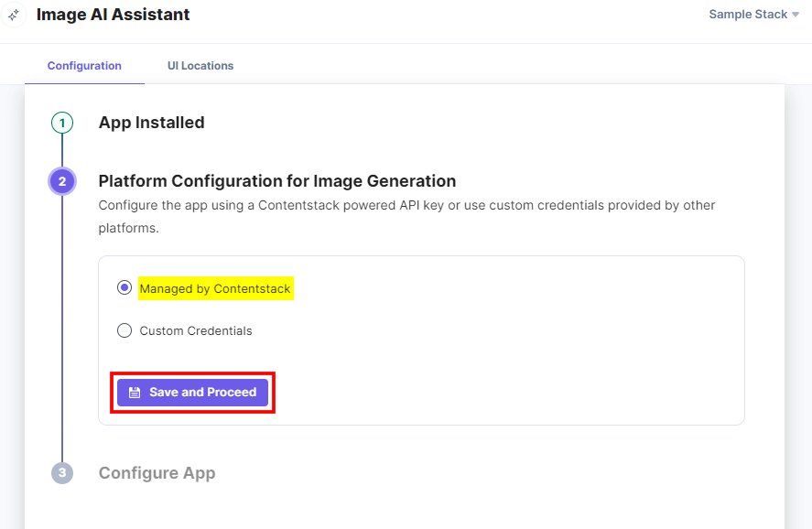Click the step 2 circle indicator
The image size is (812, 529).
62,181
